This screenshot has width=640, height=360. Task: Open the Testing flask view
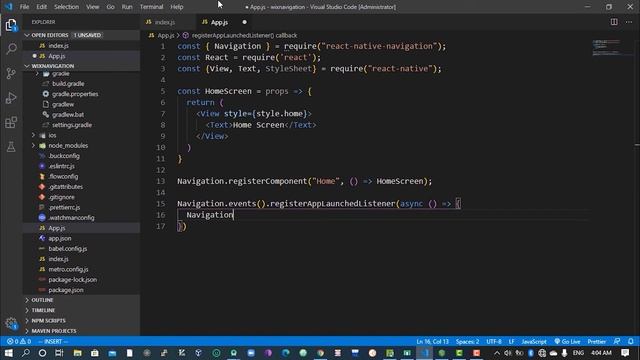[x=11, y=147]
